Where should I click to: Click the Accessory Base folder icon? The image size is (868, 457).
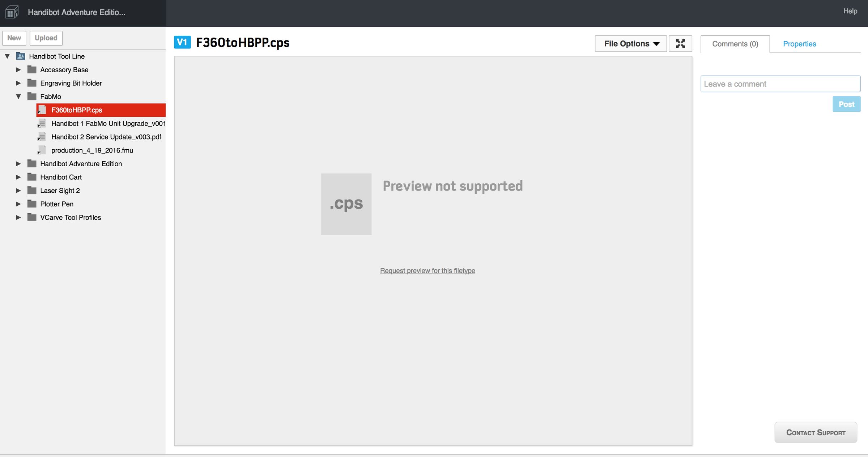pos(32,69)
